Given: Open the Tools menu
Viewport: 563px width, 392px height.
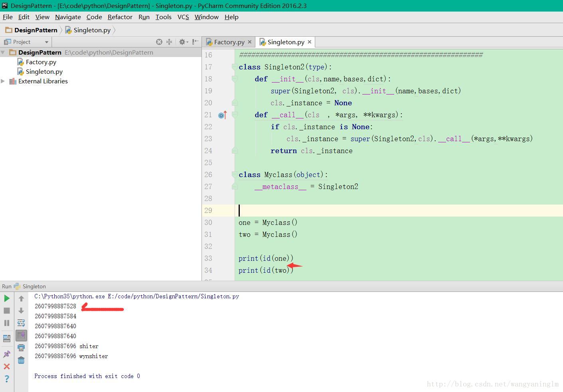Looking at the screenshot, I should click(163, 17).
